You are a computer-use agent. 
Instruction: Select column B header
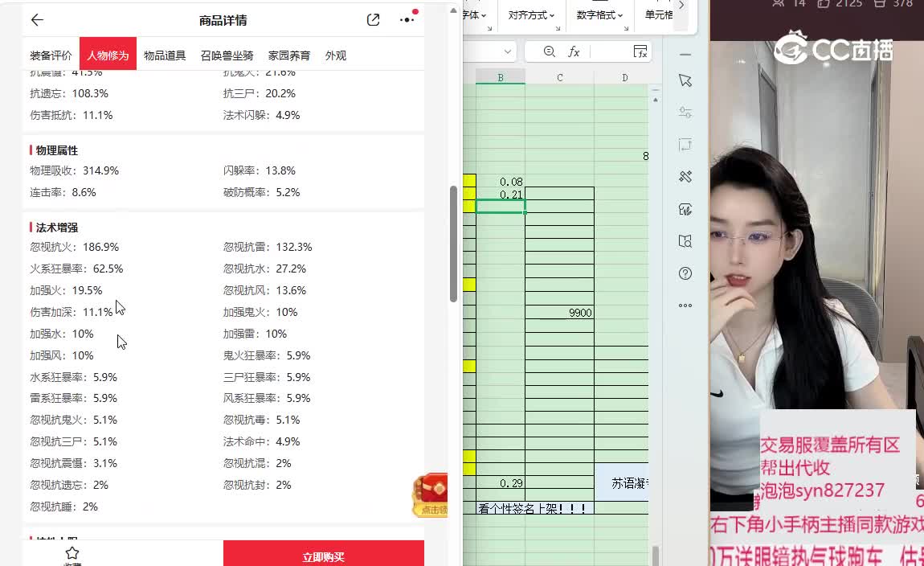pyautogui.click(x=501, y=77)
